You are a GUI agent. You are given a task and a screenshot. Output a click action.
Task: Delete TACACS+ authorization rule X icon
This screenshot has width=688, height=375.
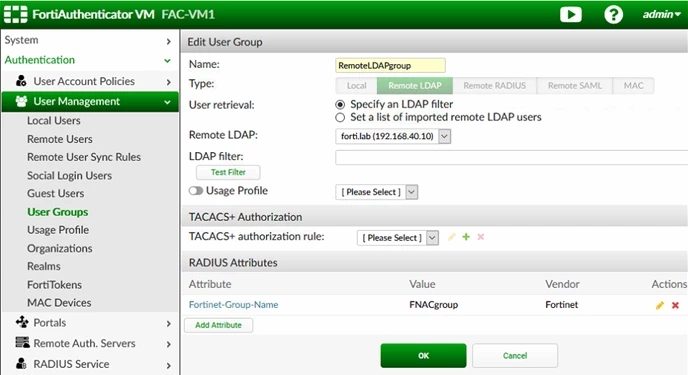[x=481, y=237]
